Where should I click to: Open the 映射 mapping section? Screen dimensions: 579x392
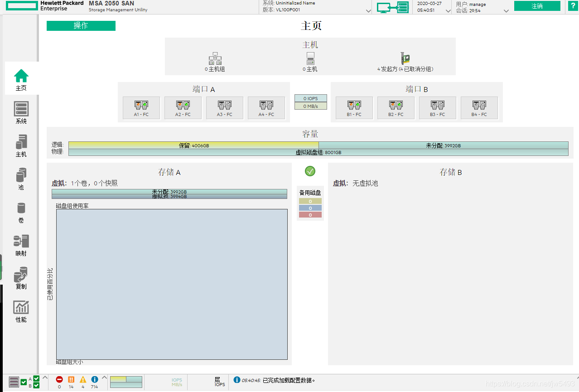click(21, 241)
